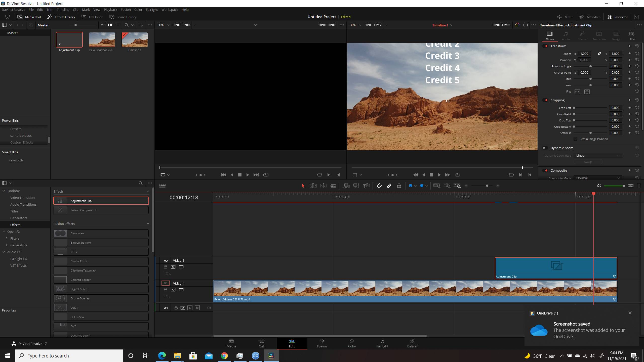Open Composite Mode Normal dropdown
This screenshot has height=362, width=644.
click(598, 178)
